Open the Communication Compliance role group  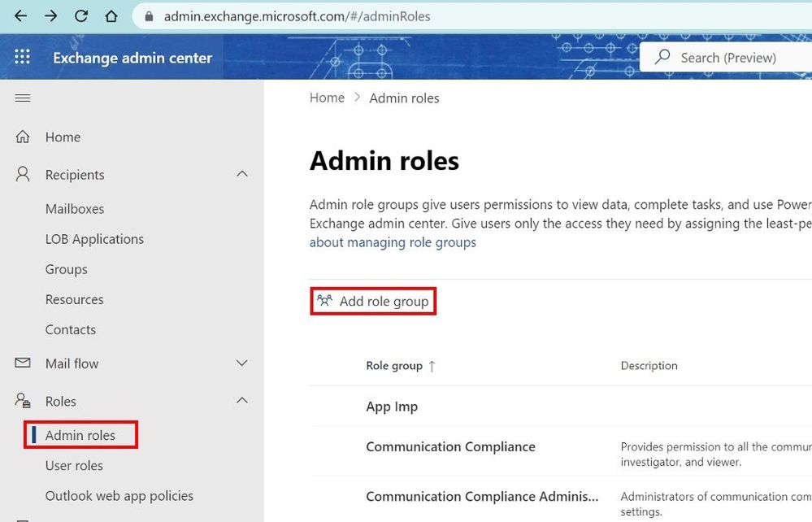pyautogui.click(x=450, y=446)
